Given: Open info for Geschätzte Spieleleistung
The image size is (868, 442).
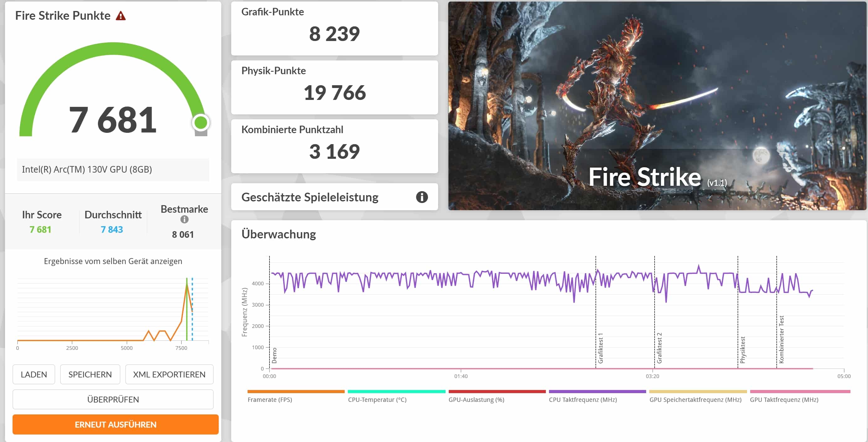Looking at the screenshot, I should click(x=421, y=197).
